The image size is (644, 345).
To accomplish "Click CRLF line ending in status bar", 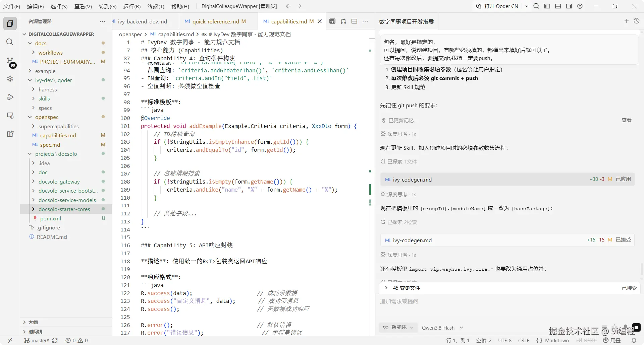I will click(x=524, y=340).
